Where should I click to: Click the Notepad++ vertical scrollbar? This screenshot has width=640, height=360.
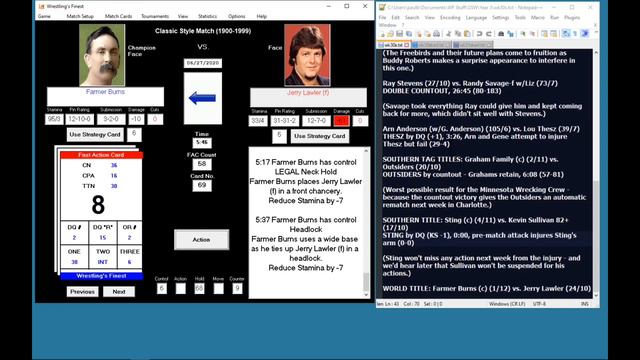click(596, 174)
